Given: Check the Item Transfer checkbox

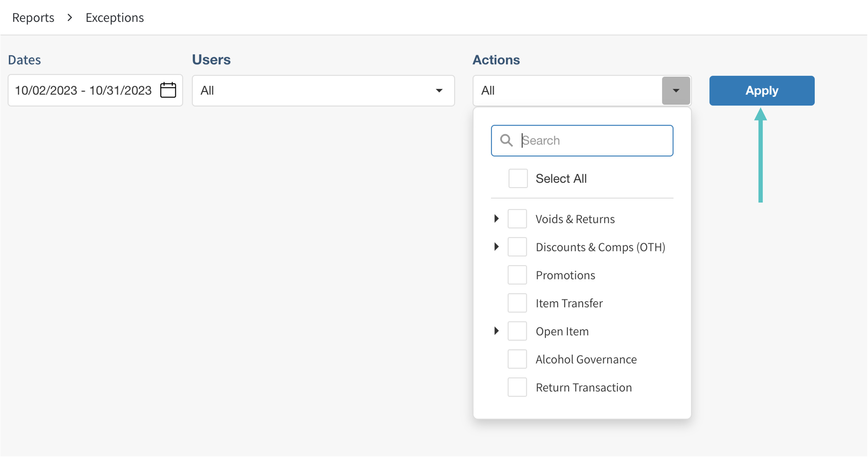Looking at the screenshot, I should [517, 303].
